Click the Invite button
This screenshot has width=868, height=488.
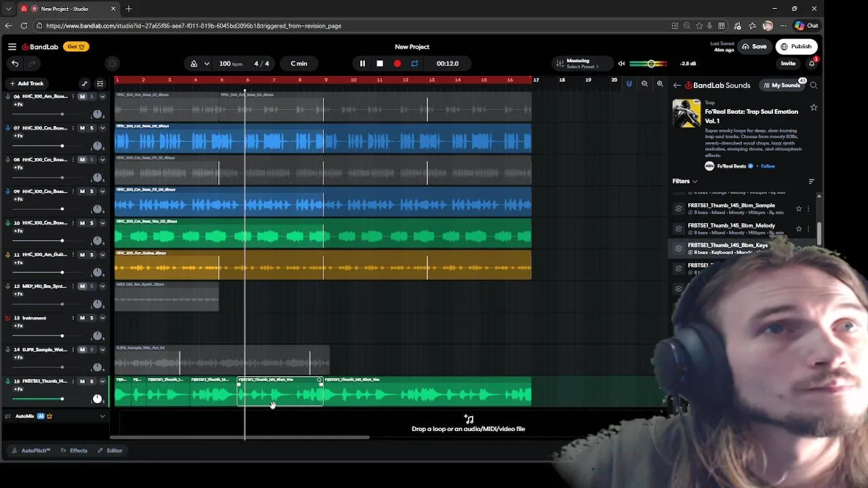tap(788, 64)
